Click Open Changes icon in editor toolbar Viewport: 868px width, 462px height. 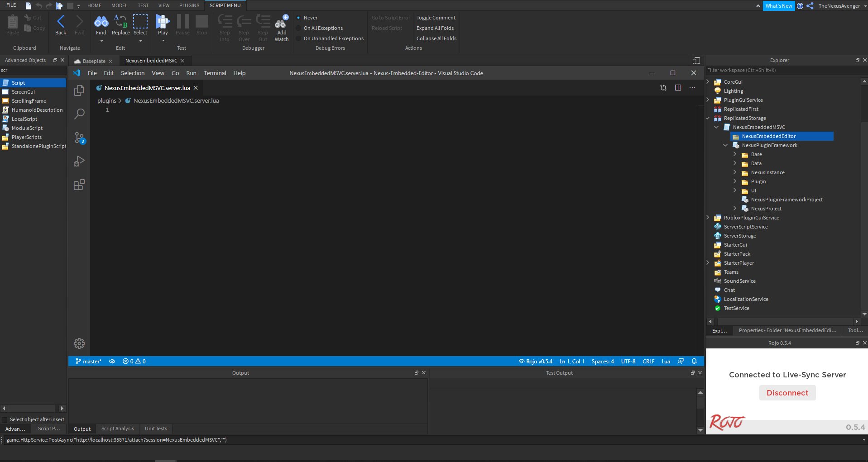pyautogui.click(x=663, y=88)
